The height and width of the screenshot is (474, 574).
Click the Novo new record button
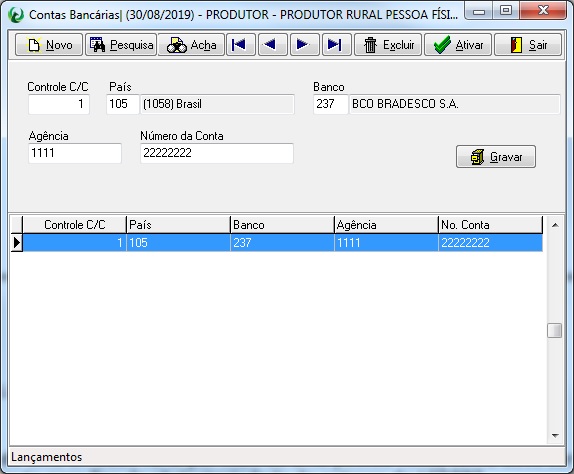tap(49, 45)
